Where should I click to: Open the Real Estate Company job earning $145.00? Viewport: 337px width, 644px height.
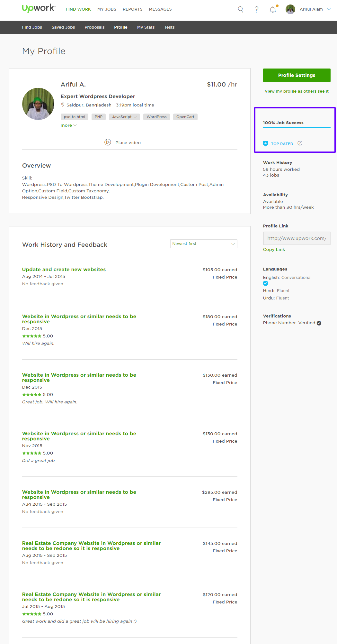tap(92, 546)
